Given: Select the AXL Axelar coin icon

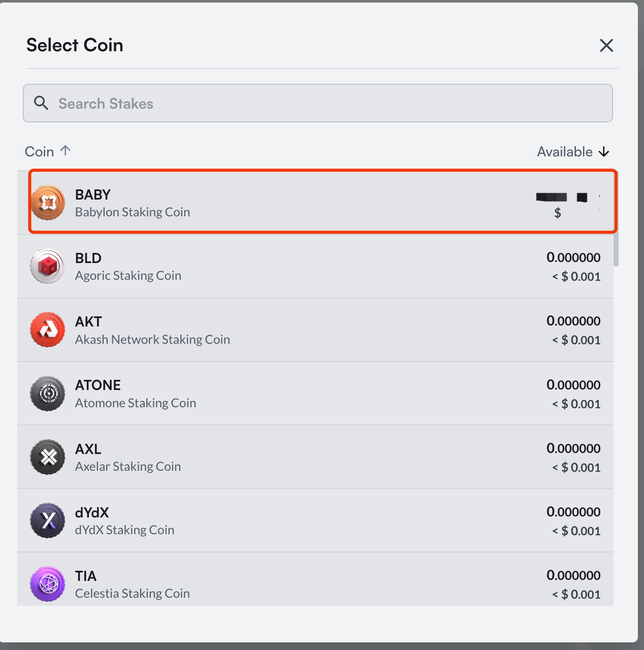Looking at the screenshot, I should click(47, 457).
